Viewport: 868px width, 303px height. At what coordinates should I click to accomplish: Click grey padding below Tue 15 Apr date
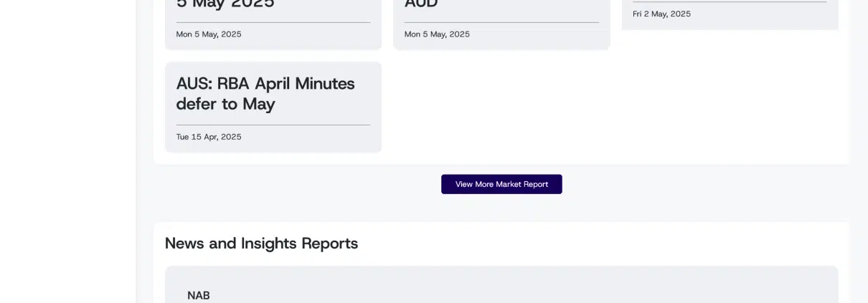(x=273, y=147)
